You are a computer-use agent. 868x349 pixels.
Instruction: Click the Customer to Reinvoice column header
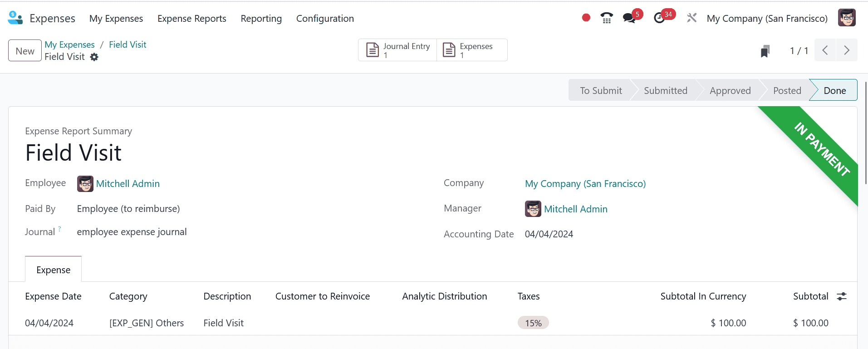[x=323, y=296]
